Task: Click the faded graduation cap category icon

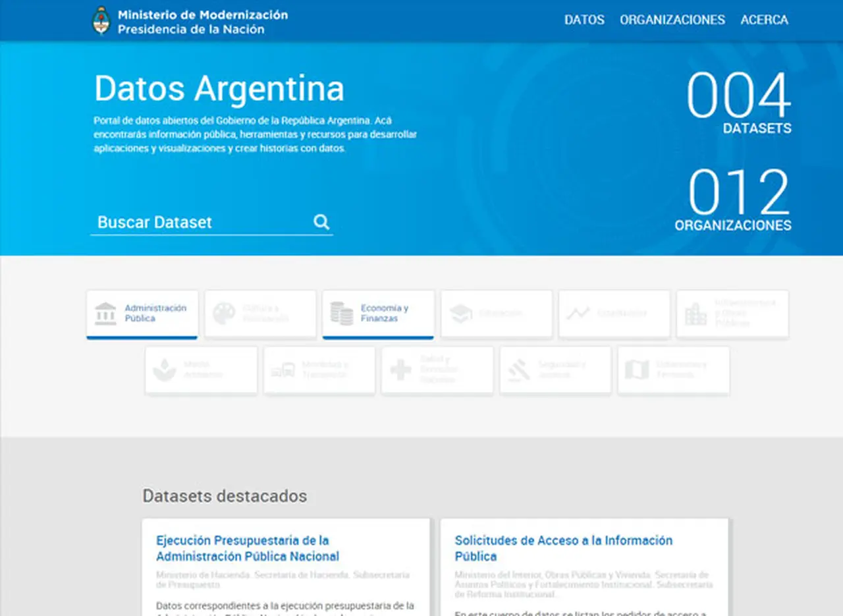Action: [x=460, y=314]
